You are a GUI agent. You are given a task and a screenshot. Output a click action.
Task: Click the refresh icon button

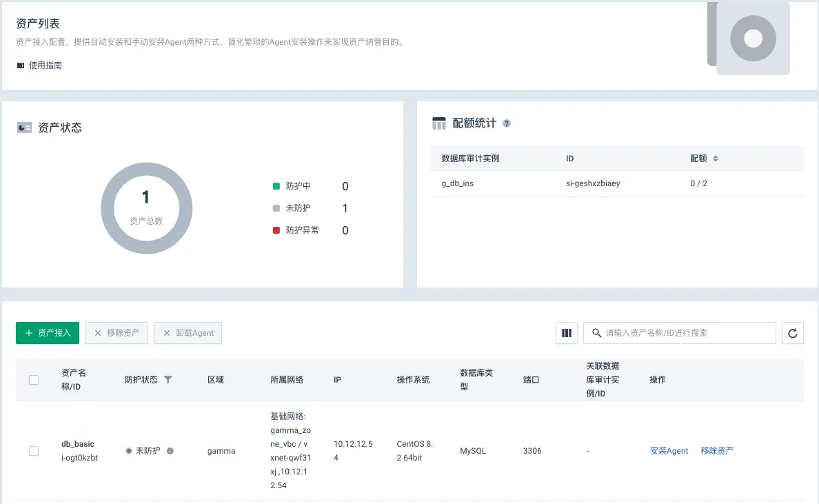[792, 333]
